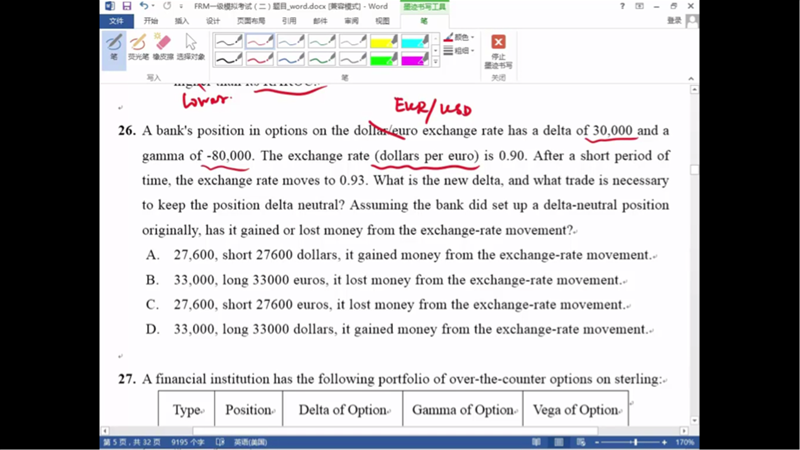Open the pen Color (颜色) dropdown
The width and height of the screenshot is (800, 450).
tap(462, 37)
